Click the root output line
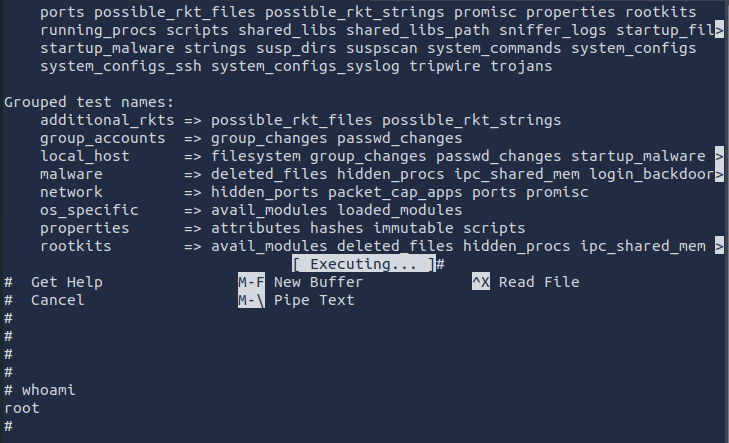729x443 pixels. click(22, 408)
